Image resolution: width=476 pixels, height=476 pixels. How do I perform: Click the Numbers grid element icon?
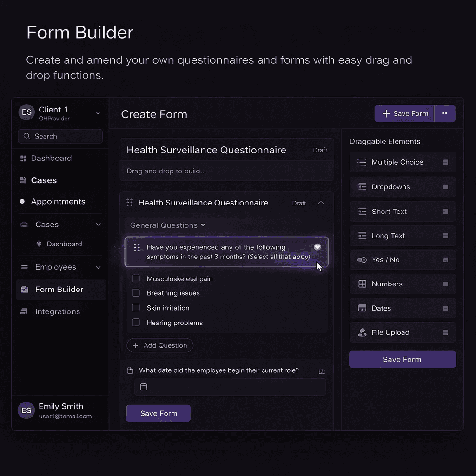(362, 284)
